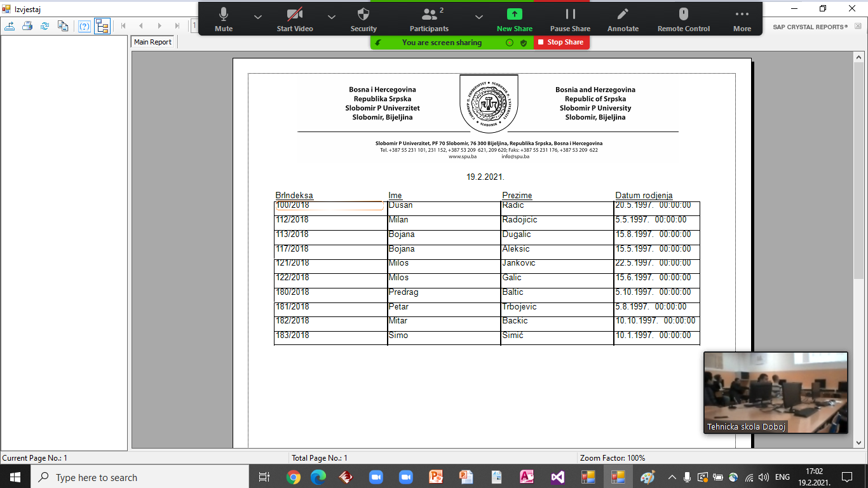868x488 pixels.
Task: Refresh the Crystal report
Action: 45,26
